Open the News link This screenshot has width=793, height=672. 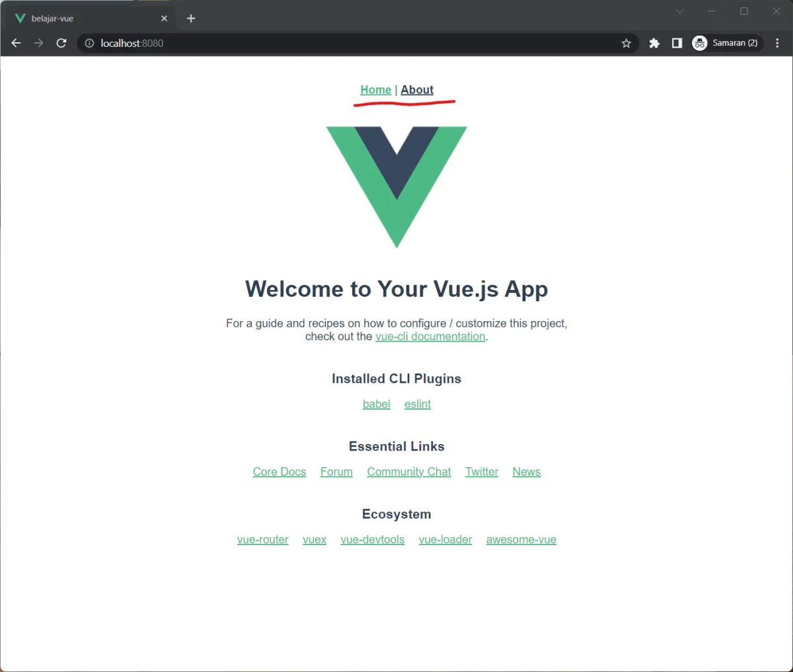point(526,472)
